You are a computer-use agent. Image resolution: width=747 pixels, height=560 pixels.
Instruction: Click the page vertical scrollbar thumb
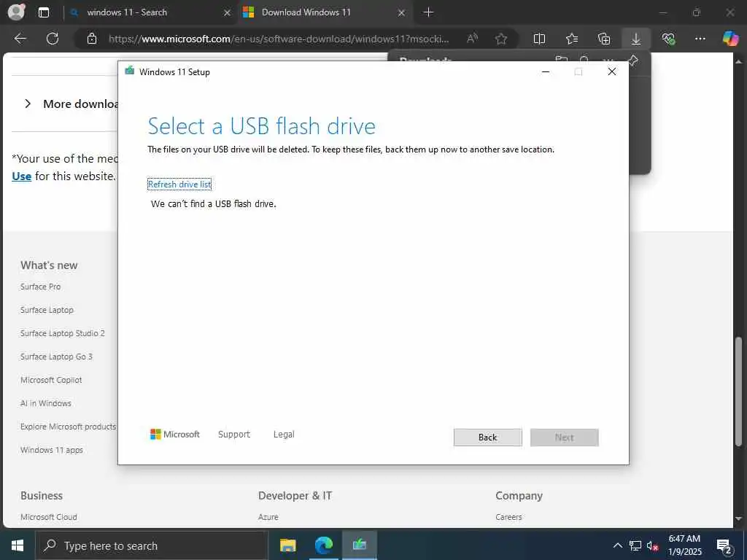click(x=739, y=392)
